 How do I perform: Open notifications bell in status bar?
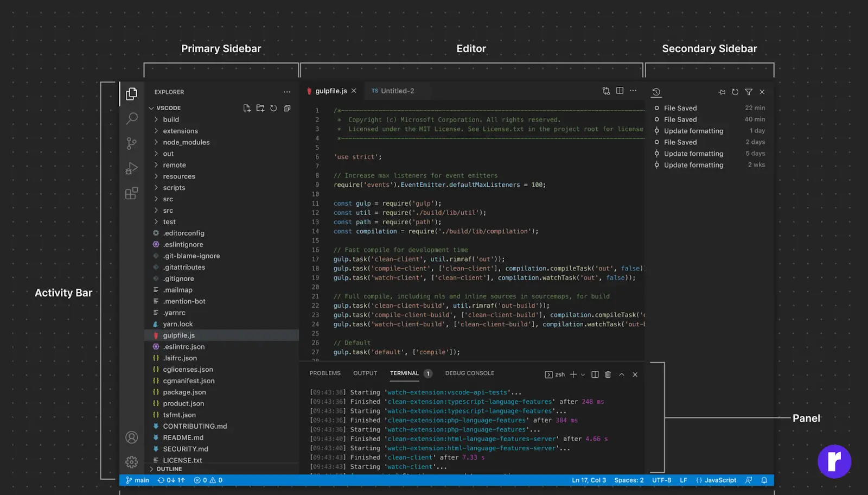[764, 480]
